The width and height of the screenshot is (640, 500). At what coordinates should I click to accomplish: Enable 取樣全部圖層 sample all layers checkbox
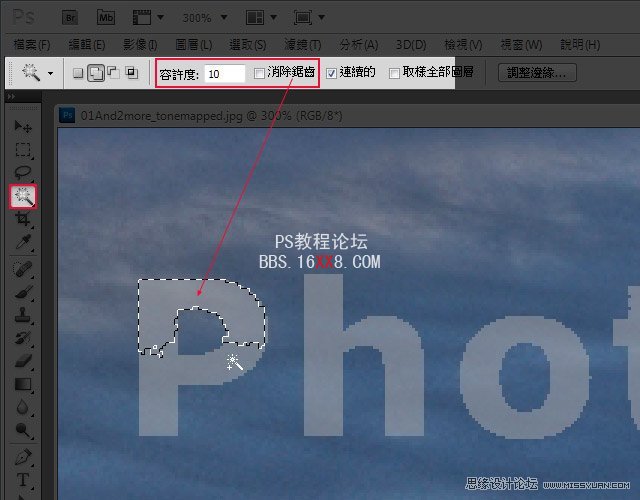[x=394, y=73]
